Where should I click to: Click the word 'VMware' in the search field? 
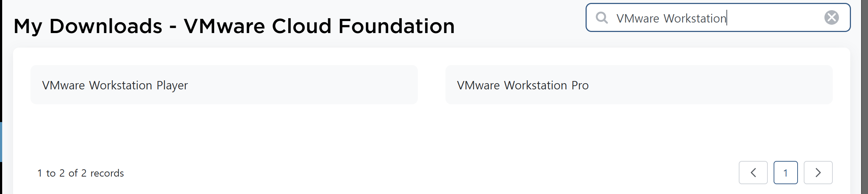pyautogui.click(x=638, y=18)
